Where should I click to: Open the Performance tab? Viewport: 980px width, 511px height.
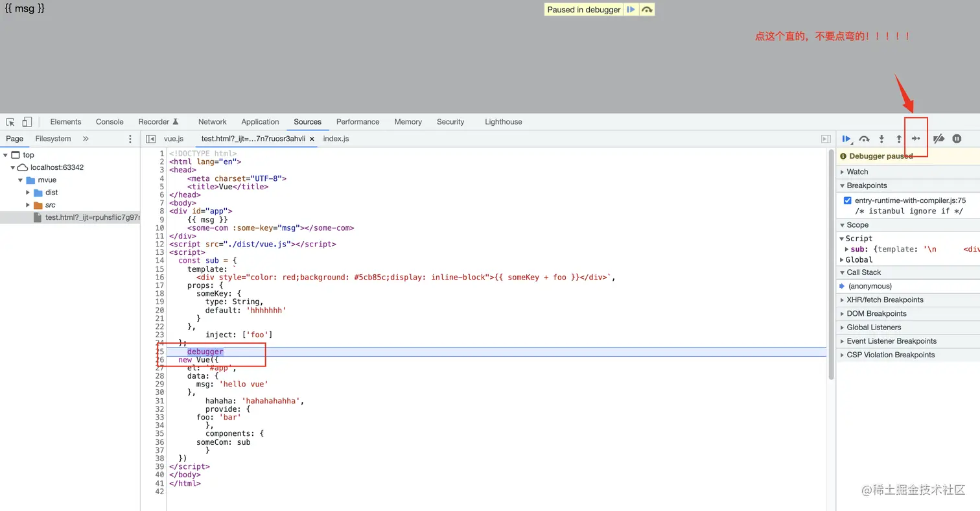pos(358,122)
